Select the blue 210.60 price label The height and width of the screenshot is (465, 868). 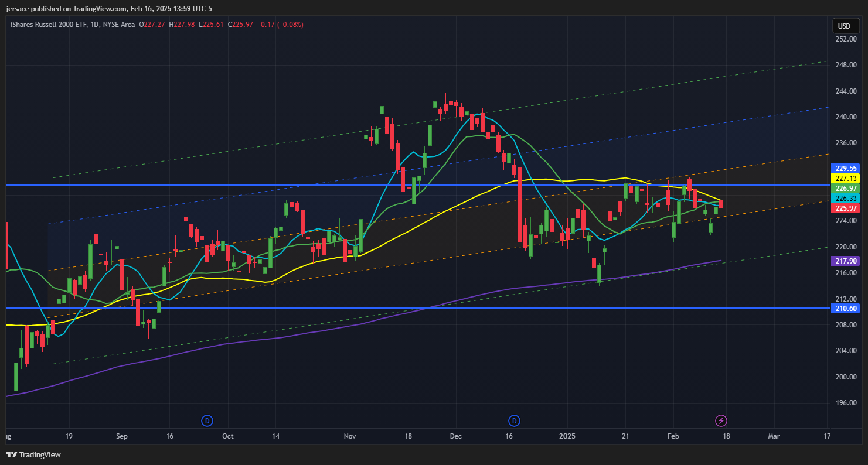pos(846,308)
